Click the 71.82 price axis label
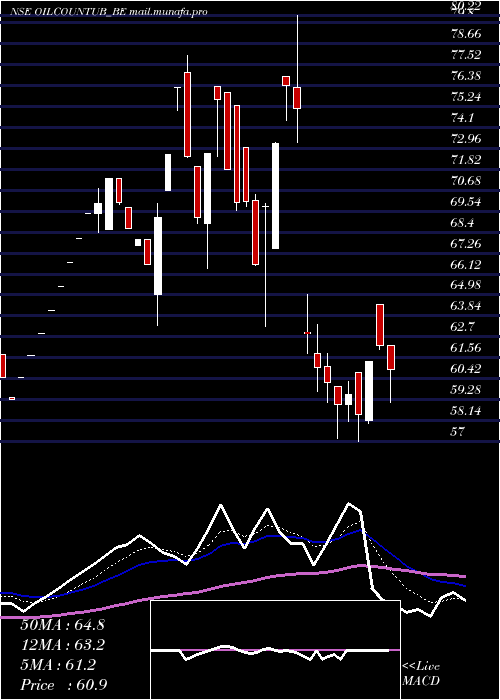Image resolution: width=500 pixels, height=700 pixels. pos(466,160)
